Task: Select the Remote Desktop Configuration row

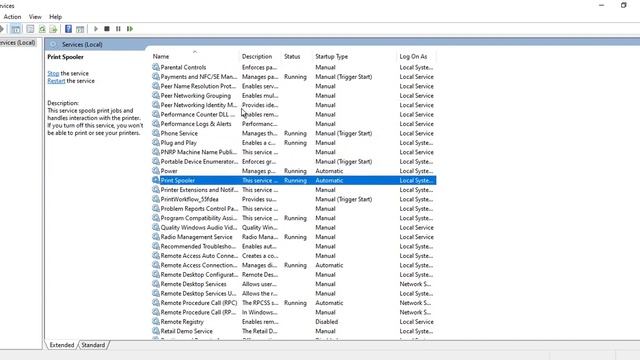Action: 293,274
